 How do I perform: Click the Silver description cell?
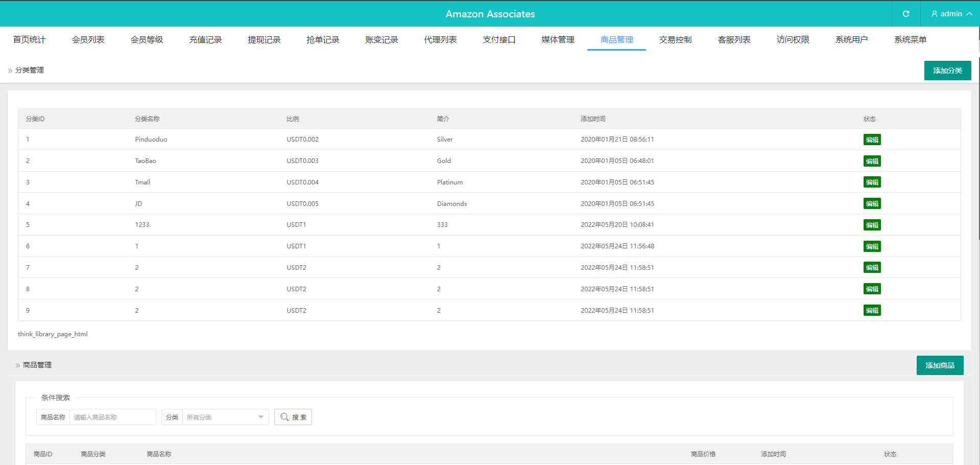pos(445,139)
